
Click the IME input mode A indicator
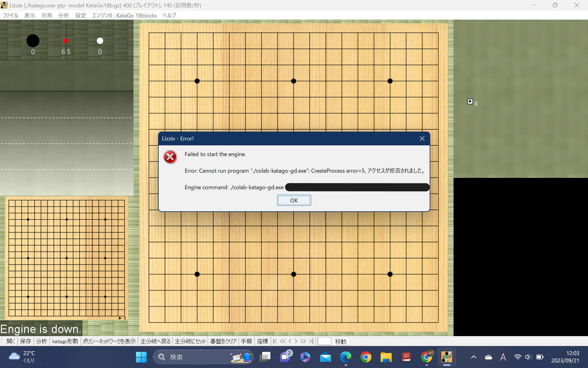coord(503,357)
